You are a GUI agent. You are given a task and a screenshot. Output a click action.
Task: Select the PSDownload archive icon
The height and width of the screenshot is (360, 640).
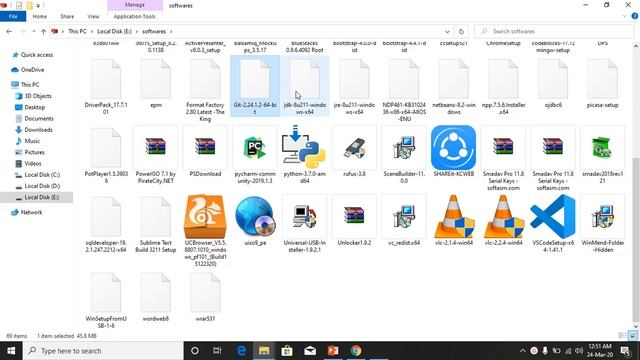(205, 147)
